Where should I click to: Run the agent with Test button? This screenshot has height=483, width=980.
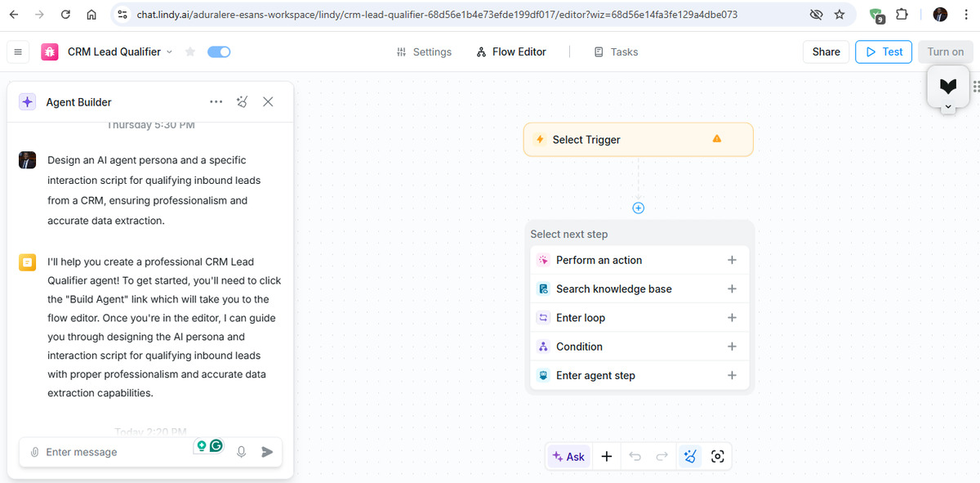883,51
